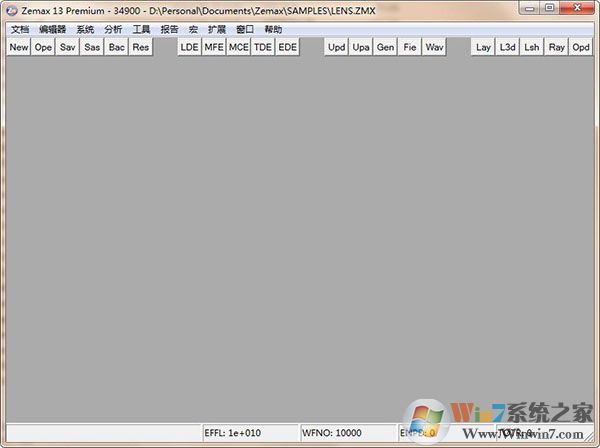Image resolution: width=600 pixels, height=448 pixels.
Task: Open the Ray fan plot button
Action: [x=556, y=47]
